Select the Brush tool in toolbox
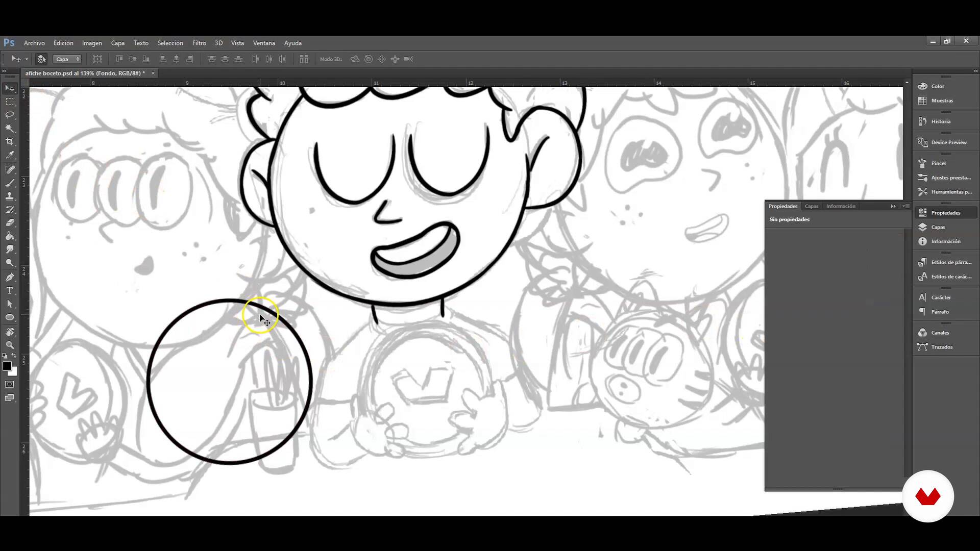The image size is (980, 551). tap(10, 183)
